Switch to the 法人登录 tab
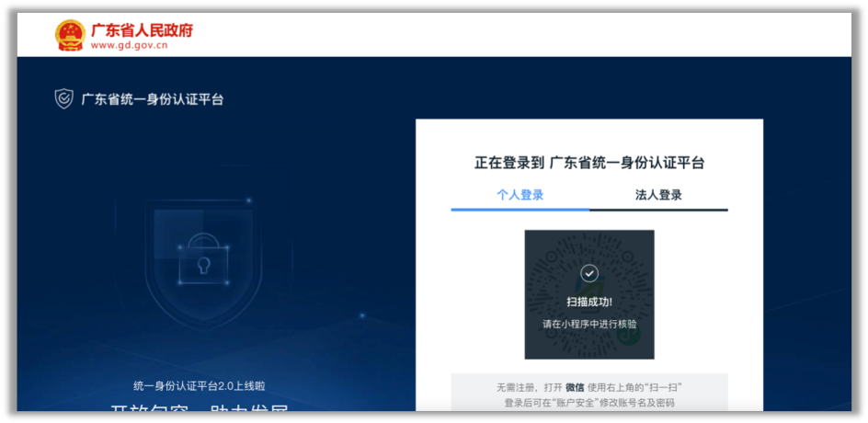 click(x=658, y=196)
